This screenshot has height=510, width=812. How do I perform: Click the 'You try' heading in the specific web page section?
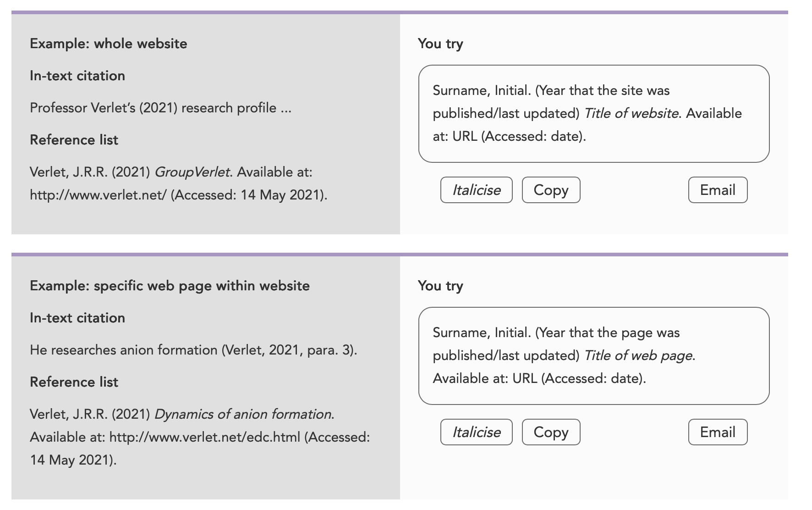coord(440,286)
